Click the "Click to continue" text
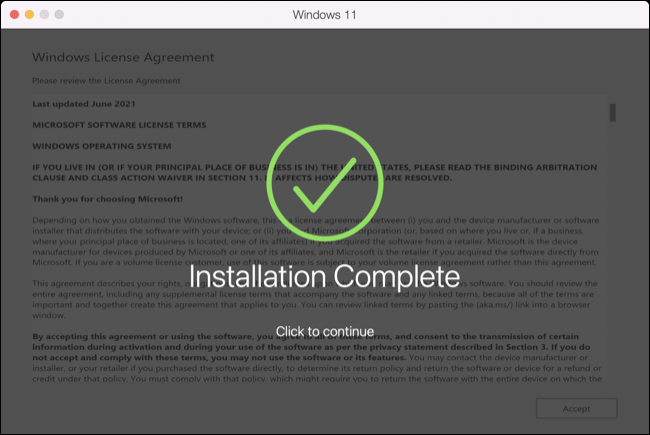The height and width of the screenshot is (435, 650). click(325, 331)
